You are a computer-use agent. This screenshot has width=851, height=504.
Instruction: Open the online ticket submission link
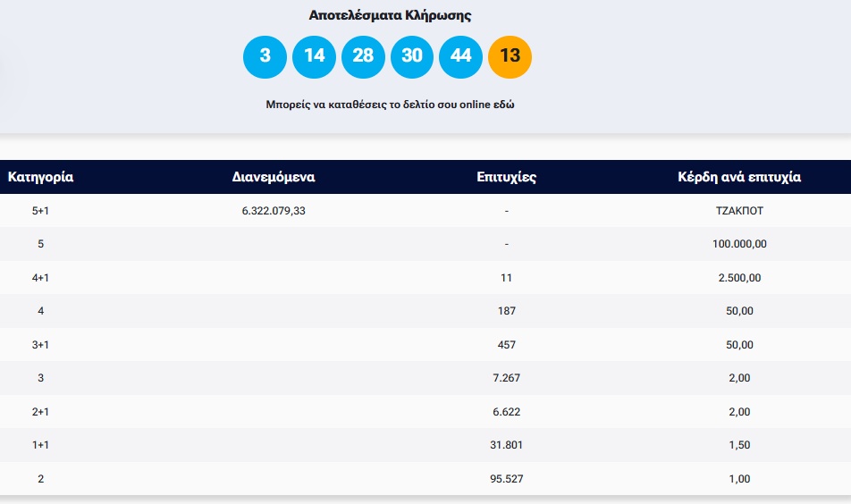click(x=390, y=105)
